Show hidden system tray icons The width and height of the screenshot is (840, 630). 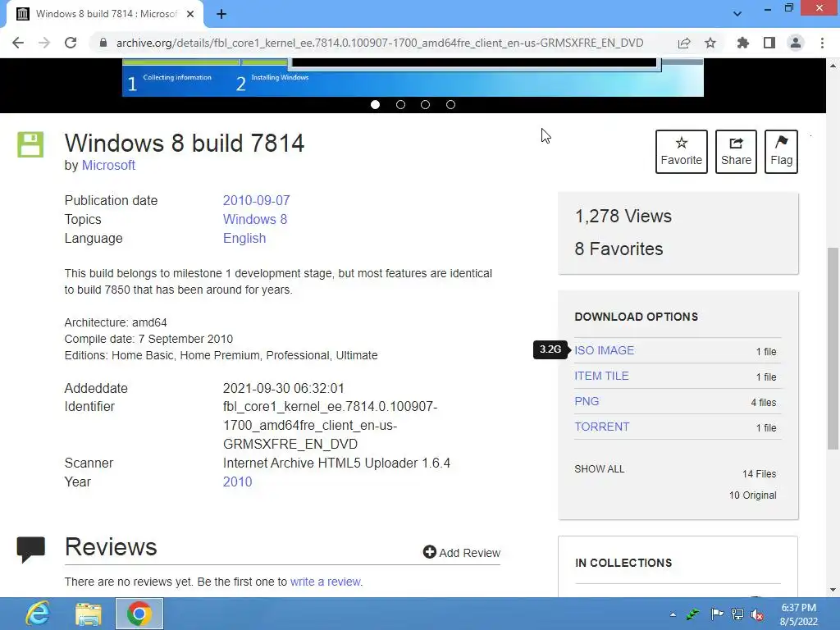pyautogui.click(x=673, y=614)
